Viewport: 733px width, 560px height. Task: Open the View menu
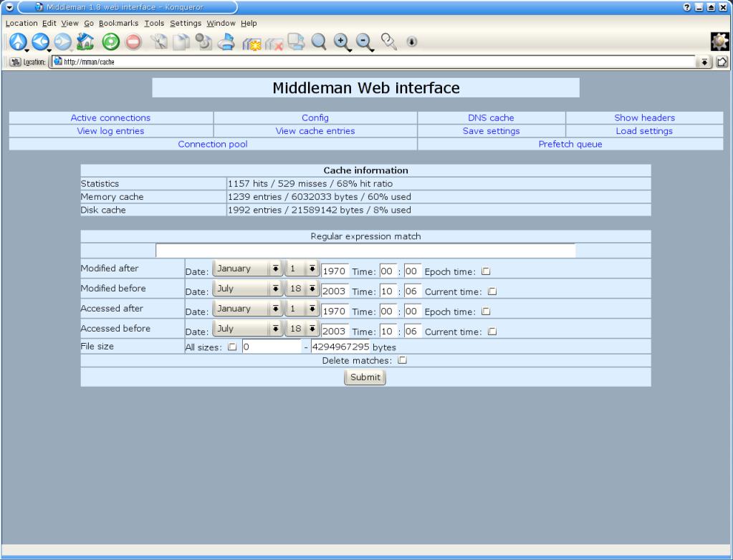click(70, 23)
